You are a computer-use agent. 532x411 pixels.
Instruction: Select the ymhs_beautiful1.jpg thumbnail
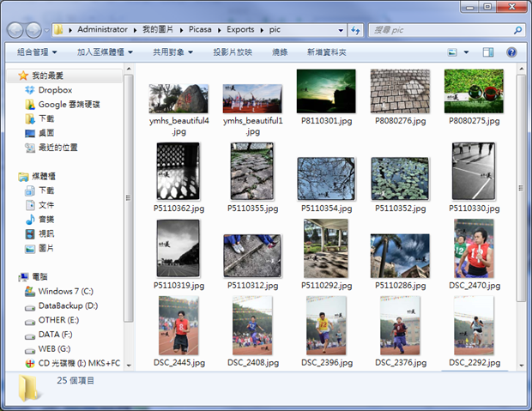[252, 99]
